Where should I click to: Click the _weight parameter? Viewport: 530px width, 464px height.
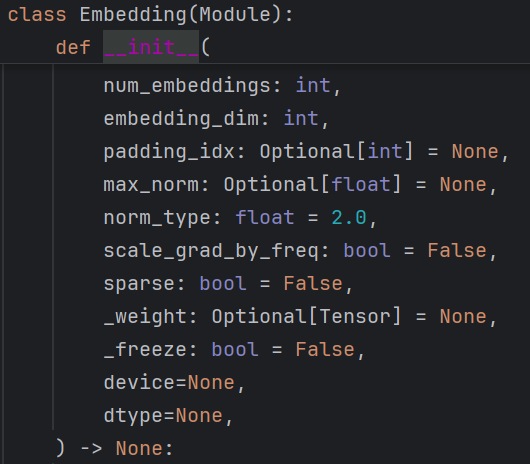pyautogui.click(x=146, y=317)
